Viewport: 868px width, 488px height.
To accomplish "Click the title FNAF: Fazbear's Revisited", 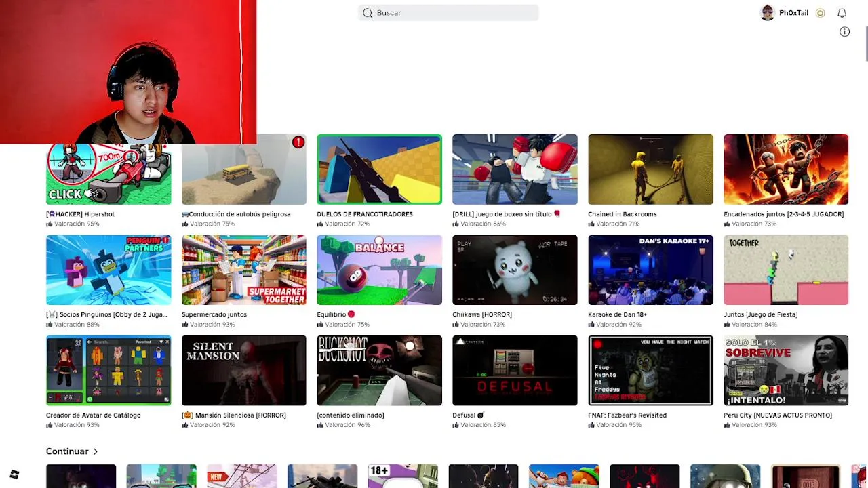I will [x=627, y=415].
